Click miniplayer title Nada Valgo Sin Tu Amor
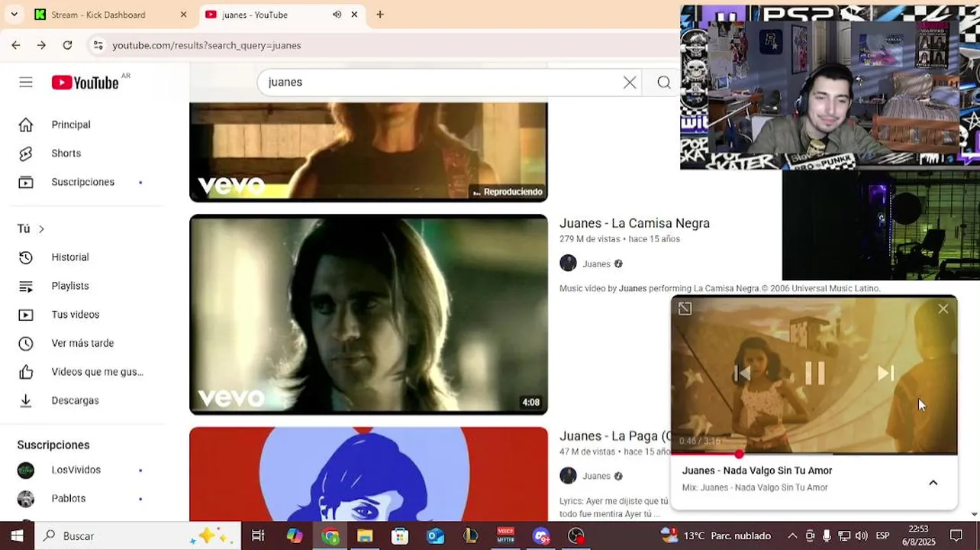This screenshot has height=550, width=980. click(757, 471)
